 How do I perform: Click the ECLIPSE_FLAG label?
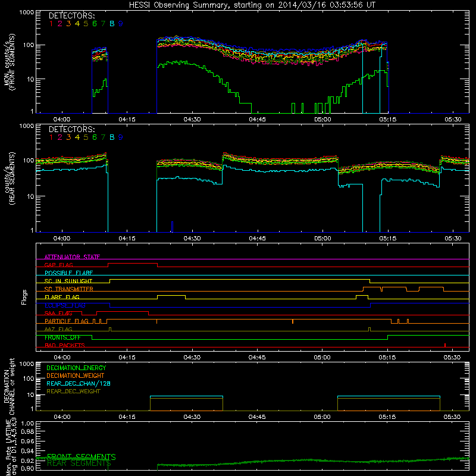(65, 305)
